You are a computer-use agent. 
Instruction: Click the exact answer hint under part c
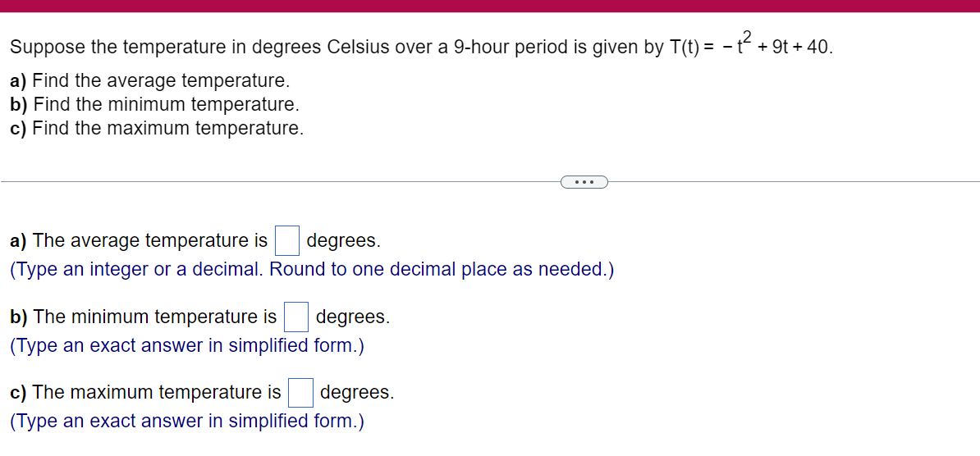coord(187,422)
